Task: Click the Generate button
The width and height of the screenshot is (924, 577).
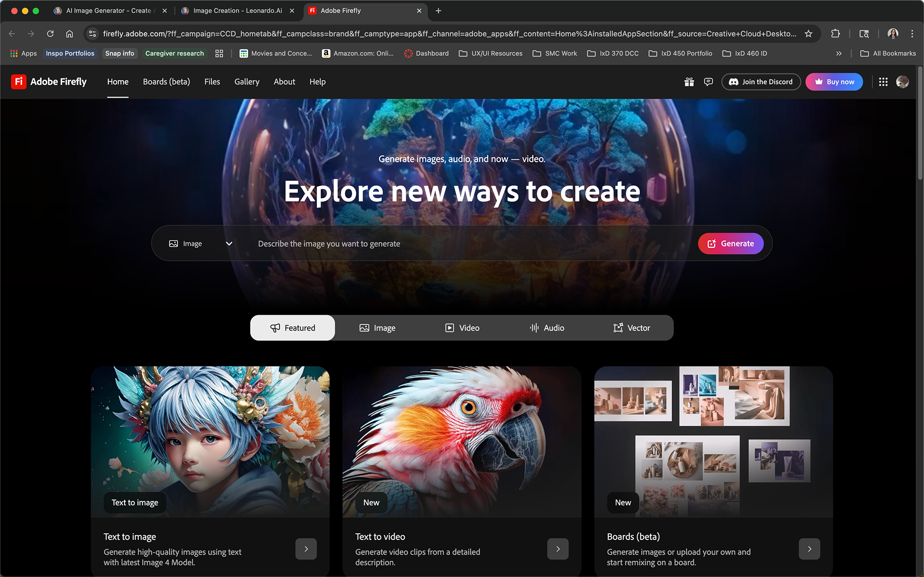Action: 731,244
